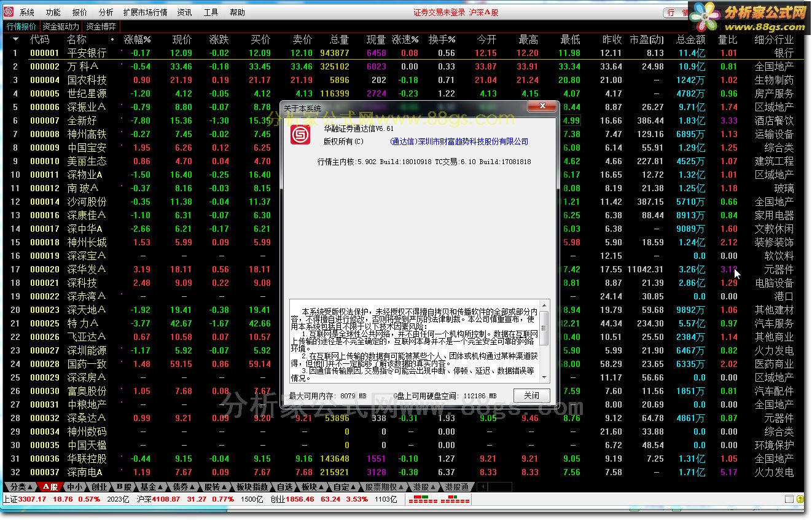812x520 pixels.
Task: Select the B股 bottom tab
Action: click(124, 487)
